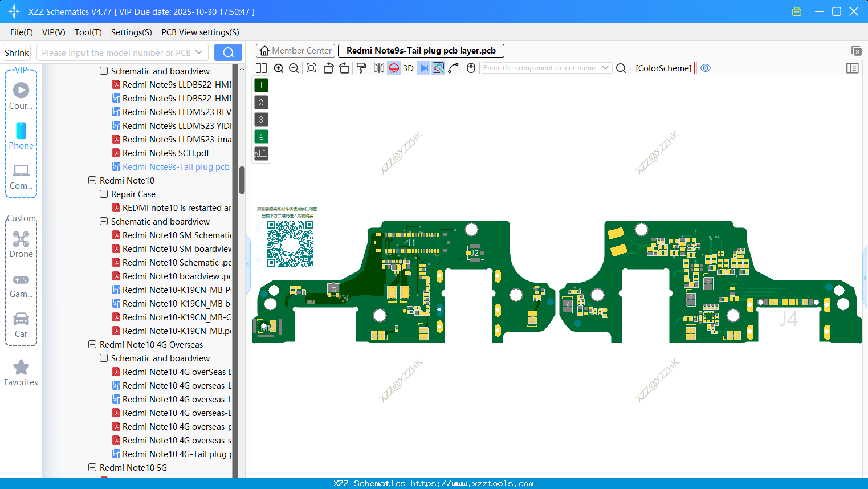Open PCB View settings menu
Image resolution: width=868 pixels, height=489 pixels.
click(x=200, y=32)
